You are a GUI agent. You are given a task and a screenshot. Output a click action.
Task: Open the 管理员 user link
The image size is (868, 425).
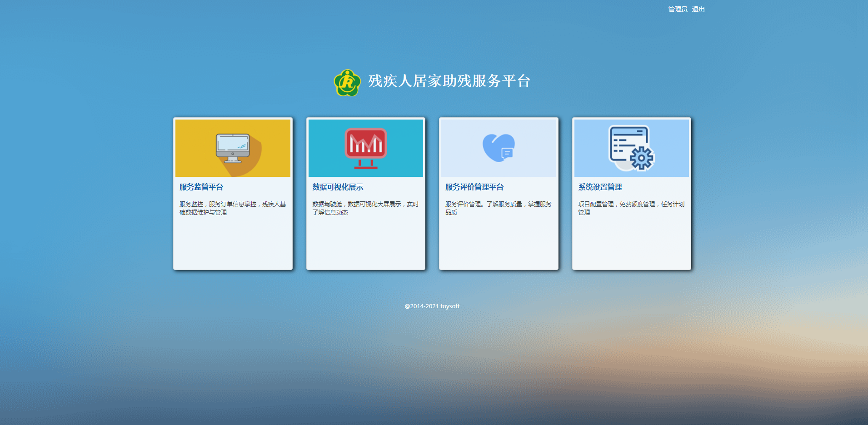click(x=677, y=9)
